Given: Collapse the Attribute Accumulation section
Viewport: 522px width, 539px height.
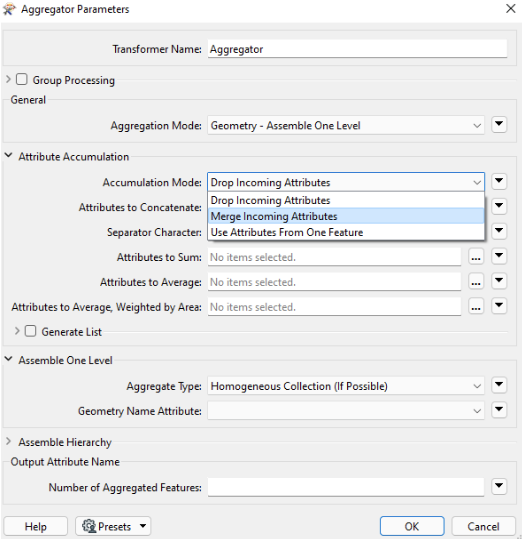Looking at the screenshot, I should [x=9, y=156].
